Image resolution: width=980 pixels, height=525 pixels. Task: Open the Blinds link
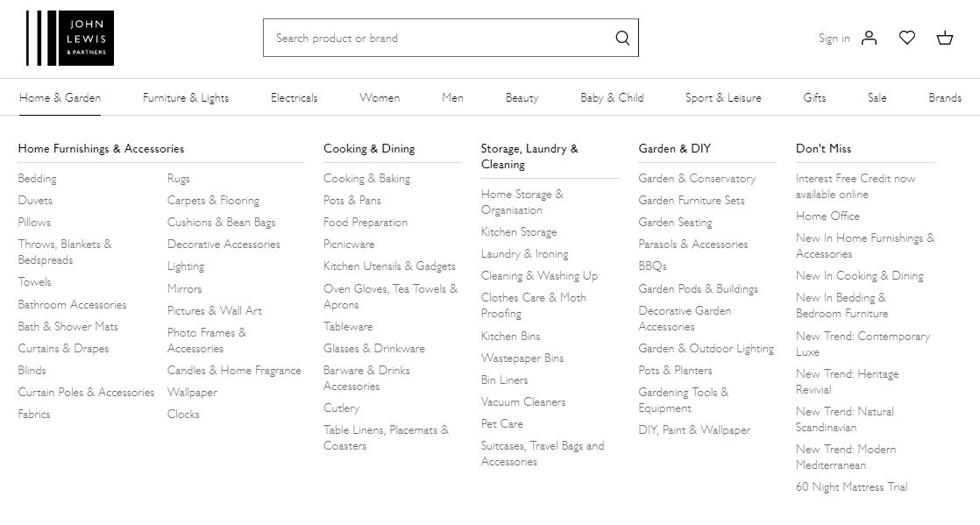click(32, 371)
